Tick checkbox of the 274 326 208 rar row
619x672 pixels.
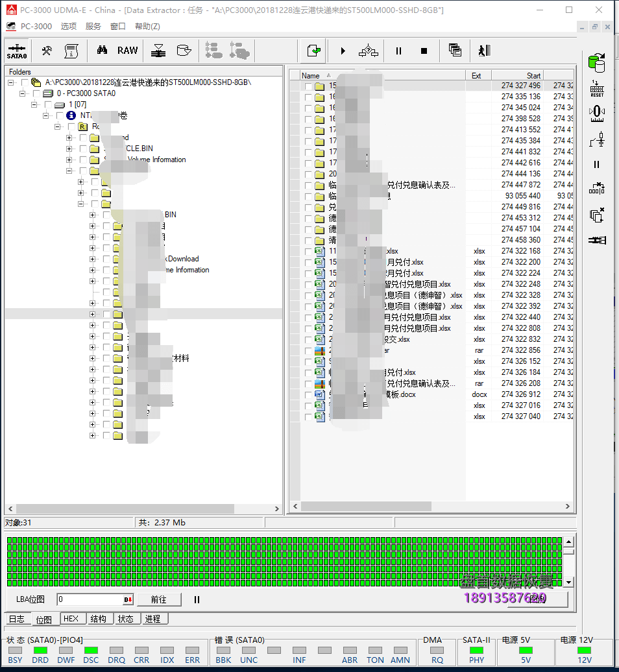[308, 383]
